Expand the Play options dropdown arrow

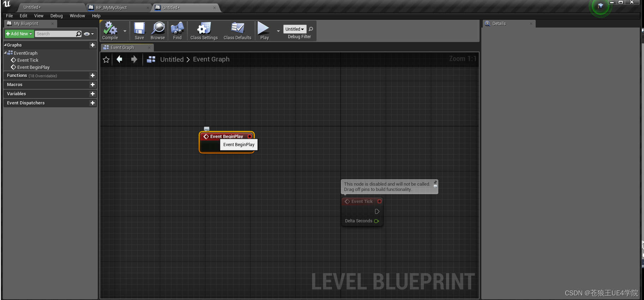(x=278, y=31)
